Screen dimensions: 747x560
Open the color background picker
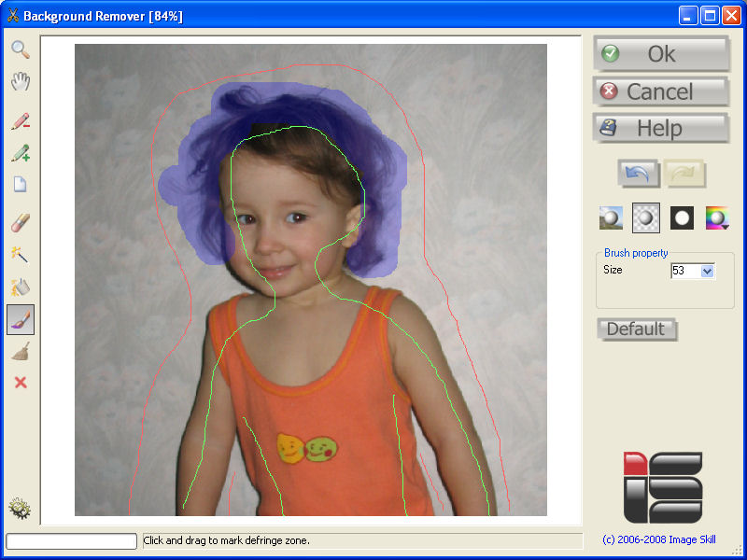717,217
